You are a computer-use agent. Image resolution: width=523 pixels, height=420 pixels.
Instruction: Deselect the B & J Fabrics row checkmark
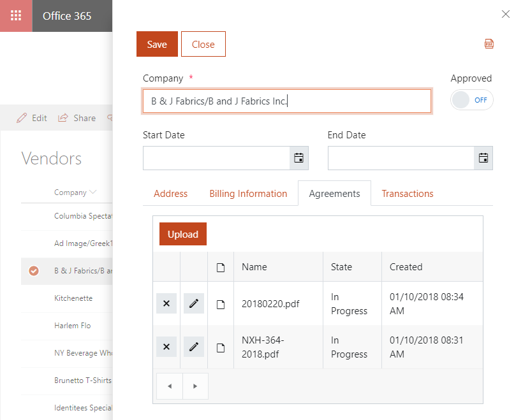[x=34, y=271]
